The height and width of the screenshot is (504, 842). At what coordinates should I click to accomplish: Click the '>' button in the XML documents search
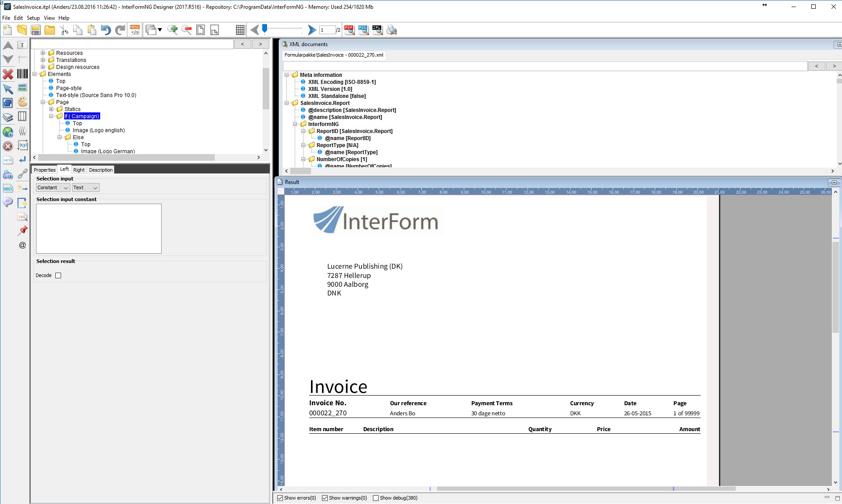point(834,66)
